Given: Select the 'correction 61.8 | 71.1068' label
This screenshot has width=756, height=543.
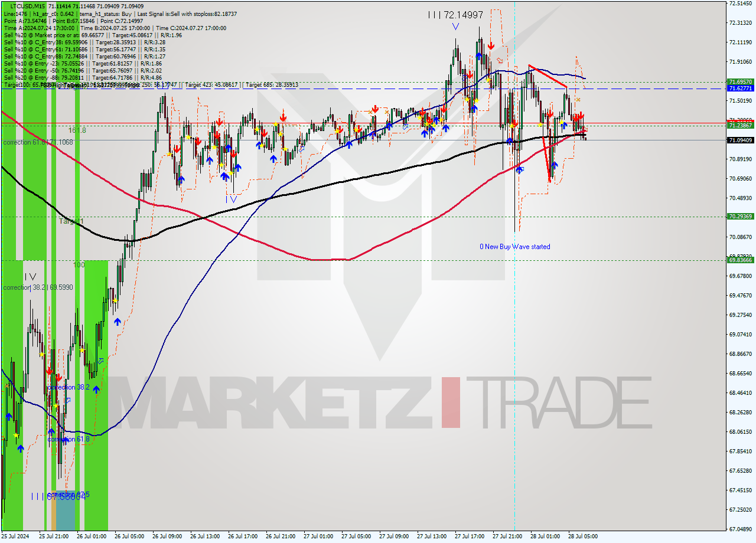Looking at the screenshot, I should tap(38, 142).
